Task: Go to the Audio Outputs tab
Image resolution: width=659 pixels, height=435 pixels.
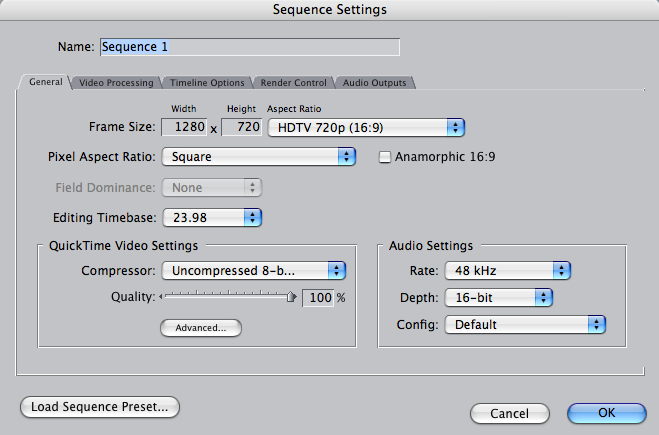Action: click(374, 83)
